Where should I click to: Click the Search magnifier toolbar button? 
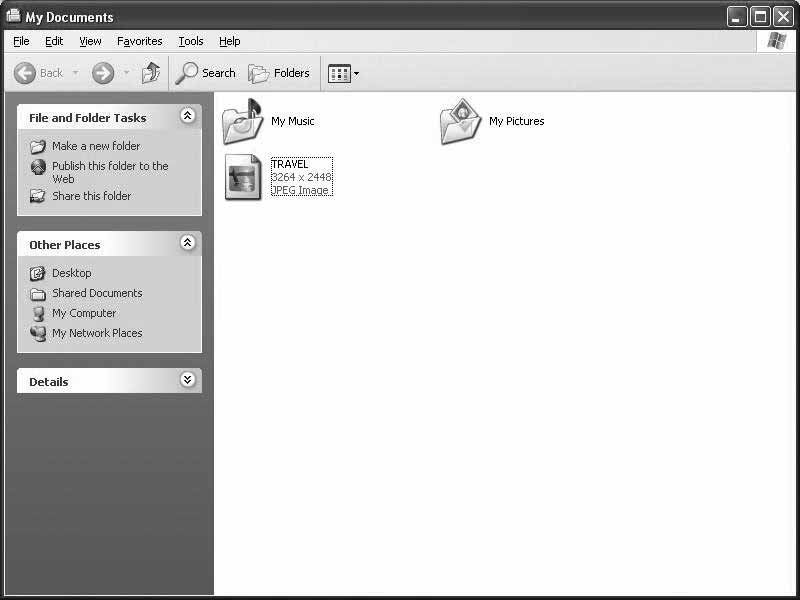click(205, 73)
